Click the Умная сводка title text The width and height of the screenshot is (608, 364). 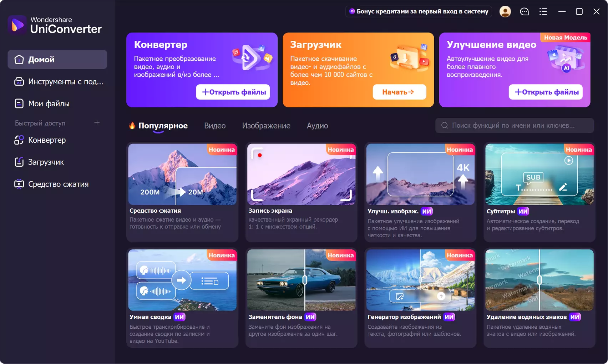[150, 317]
